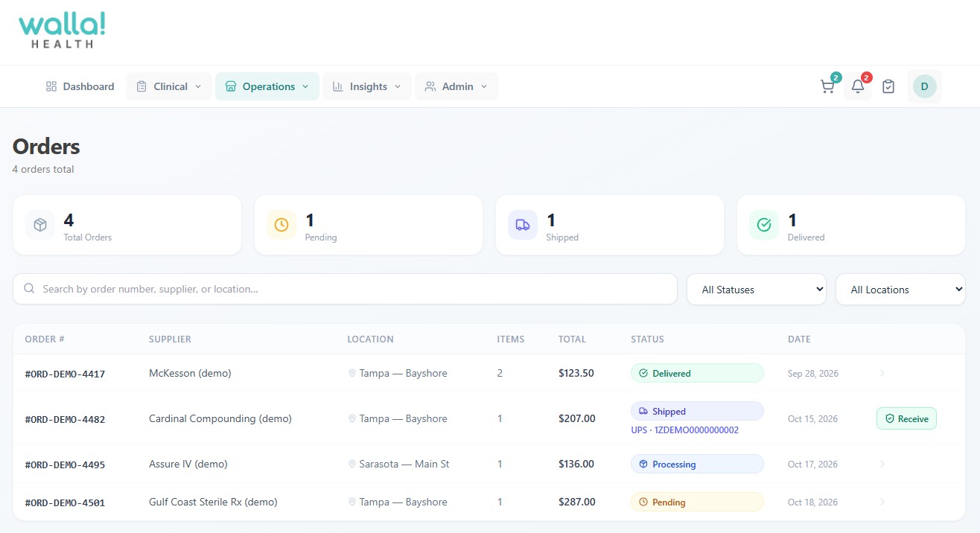The width and height of the screenshot is (980, 533).
Task: Expand the Insights menu chevron
Action: 398,86
